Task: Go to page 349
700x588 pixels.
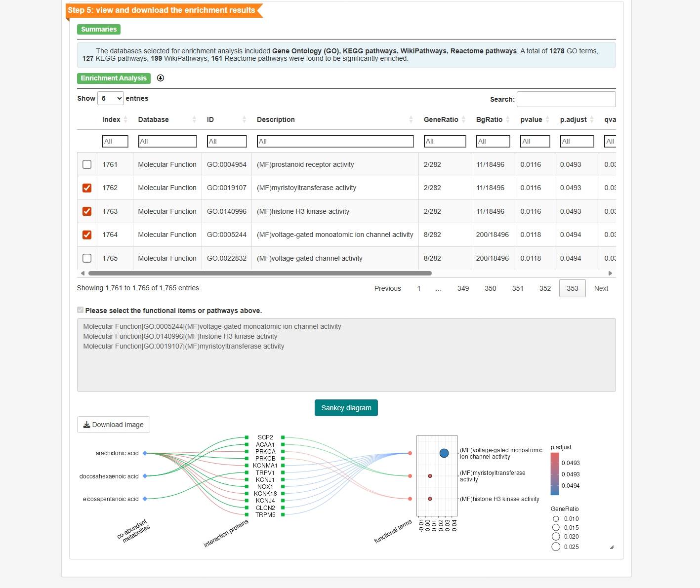Action: point(463,288)
